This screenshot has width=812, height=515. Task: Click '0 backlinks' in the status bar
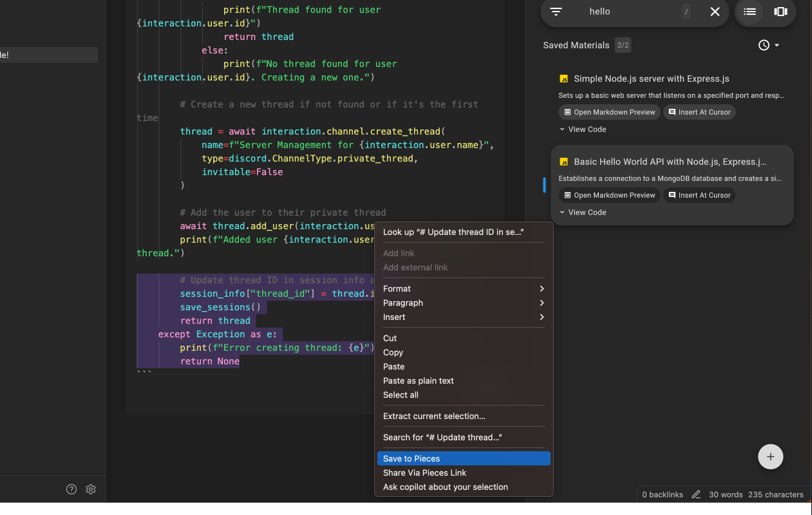[x=663, y=494]
